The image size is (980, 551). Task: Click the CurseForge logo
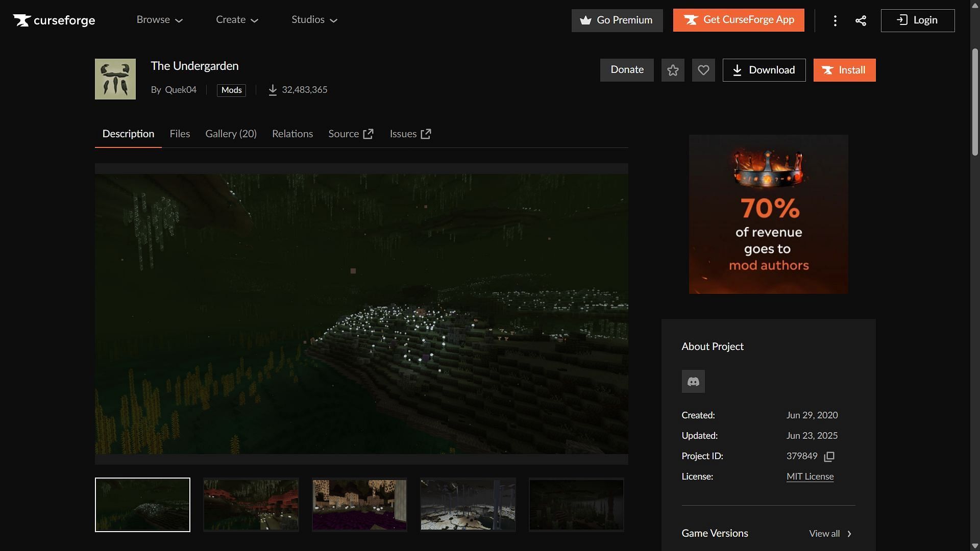pos(54,20)
